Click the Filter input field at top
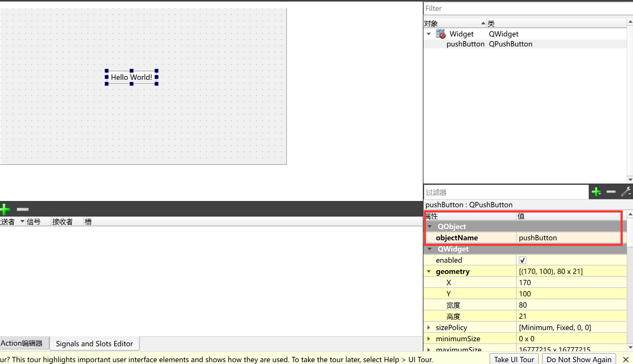The width and height of the screenshot is (633, 364). [527, 8]
